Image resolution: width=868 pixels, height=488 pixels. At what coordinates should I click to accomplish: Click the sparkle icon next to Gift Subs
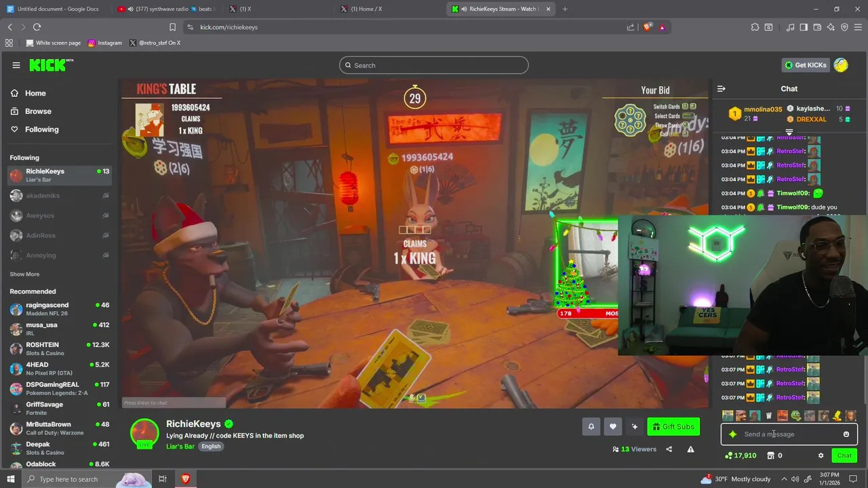tap(634, 426)
